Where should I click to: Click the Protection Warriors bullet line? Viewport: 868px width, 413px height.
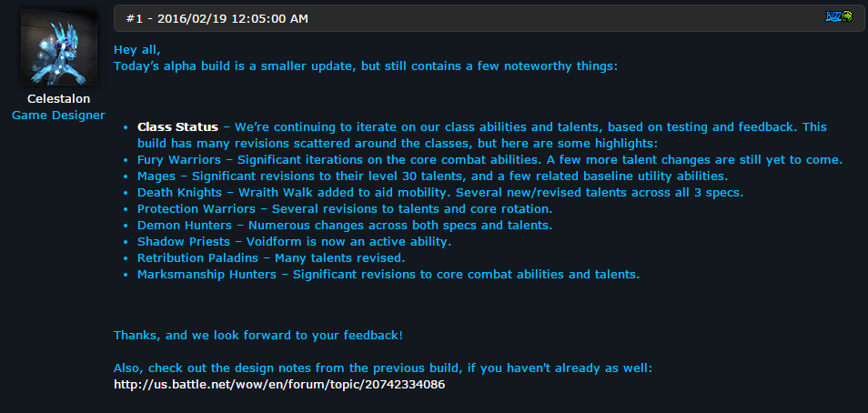coord(345,209)
